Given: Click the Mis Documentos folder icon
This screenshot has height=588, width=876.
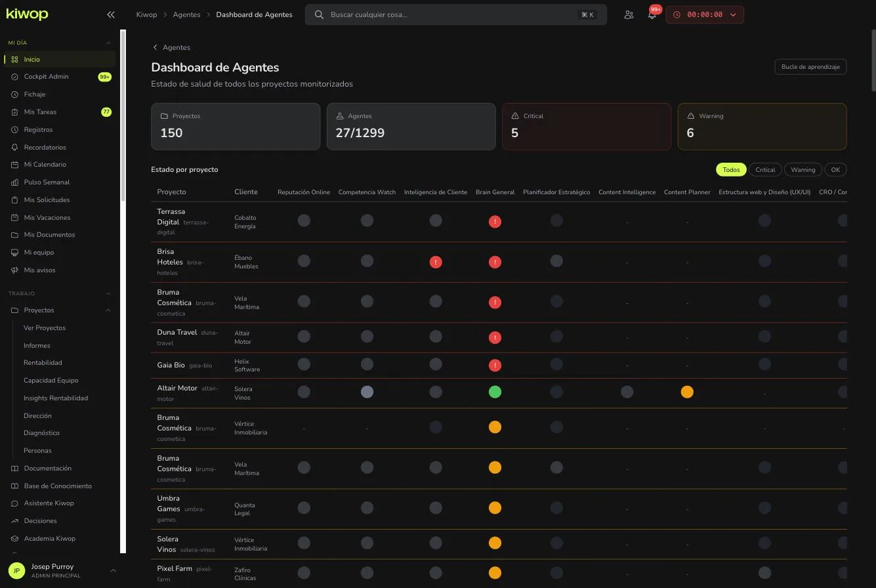Looking at the screenshot, I should pos(14,235).
